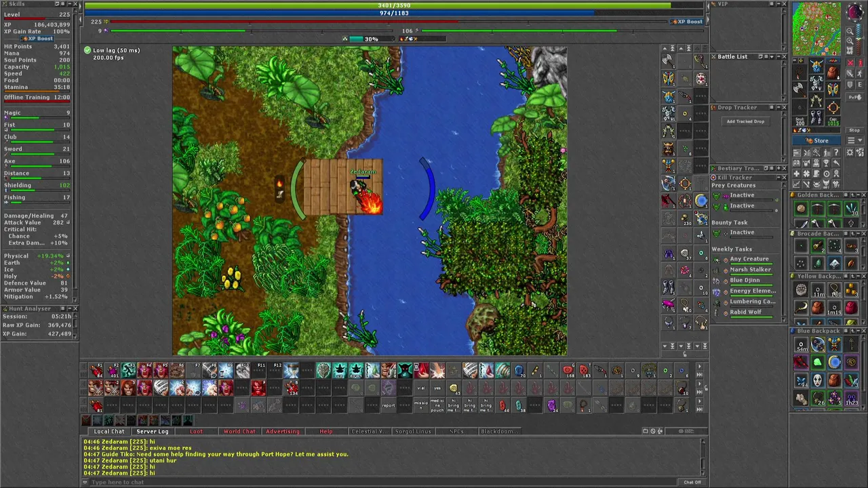Click the teal skull spell in action bar
868x488 pixels.
click(x=405, y=371)
